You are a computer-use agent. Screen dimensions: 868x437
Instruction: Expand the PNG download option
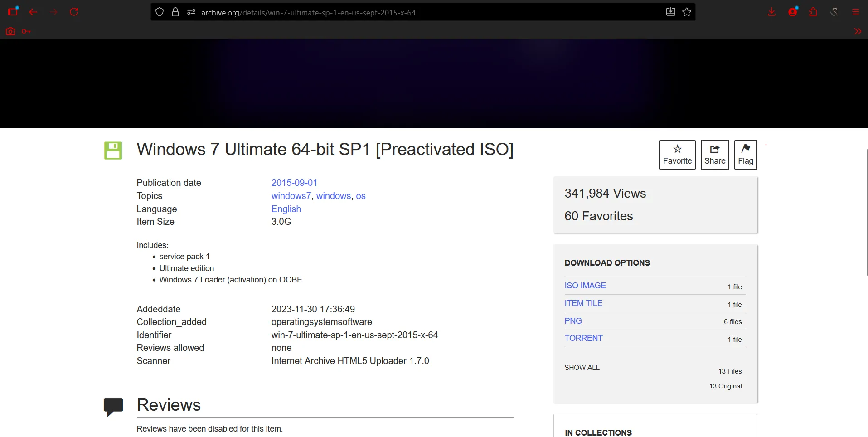(x=573, y=321)
